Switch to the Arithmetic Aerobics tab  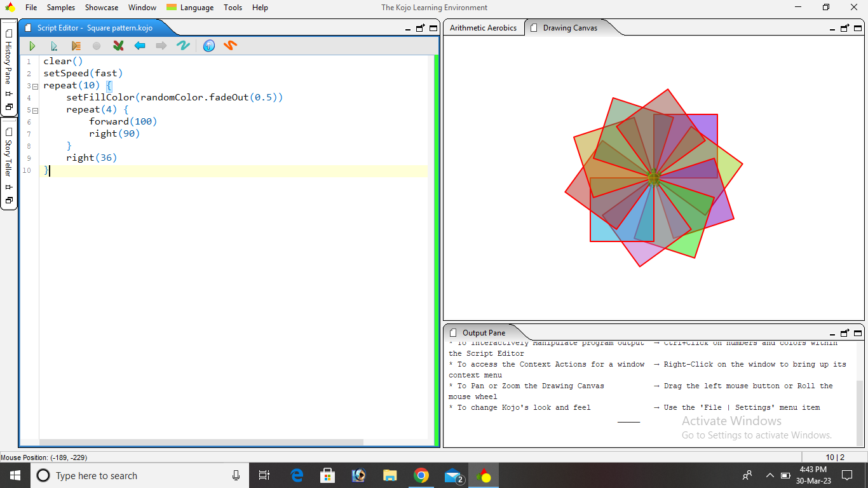point(484,28)
